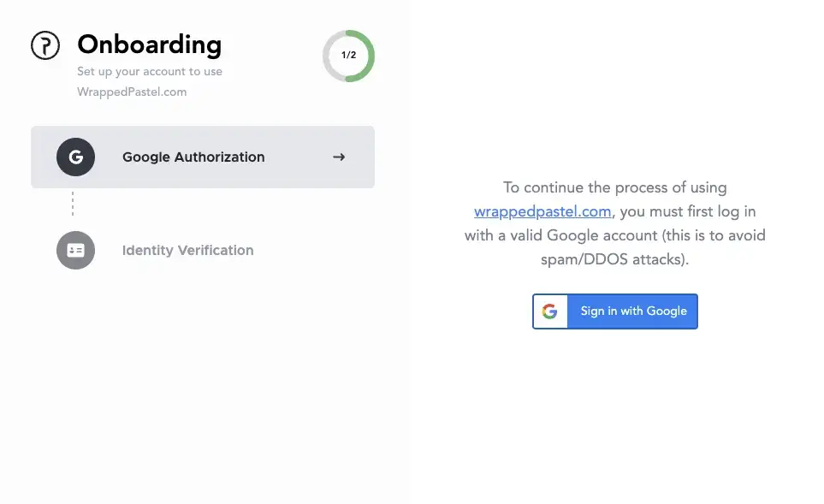Click the 'you must first log in' text
Viewport: 824px width, 504px height.
point(688,211)
